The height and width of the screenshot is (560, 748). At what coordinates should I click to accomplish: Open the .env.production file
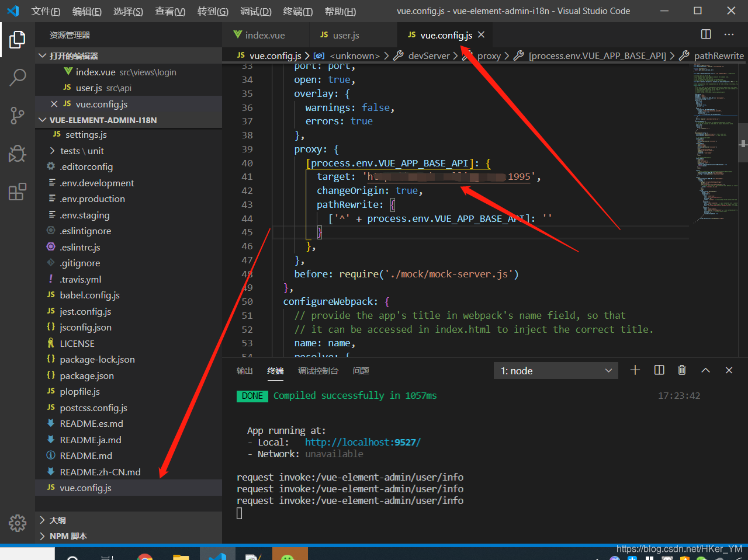129,199
